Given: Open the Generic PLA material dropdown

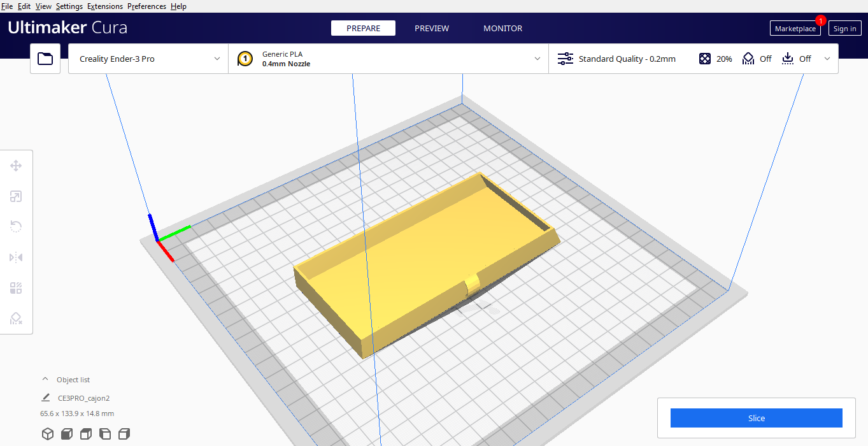Looking at the screenshot, I should 388,58.
